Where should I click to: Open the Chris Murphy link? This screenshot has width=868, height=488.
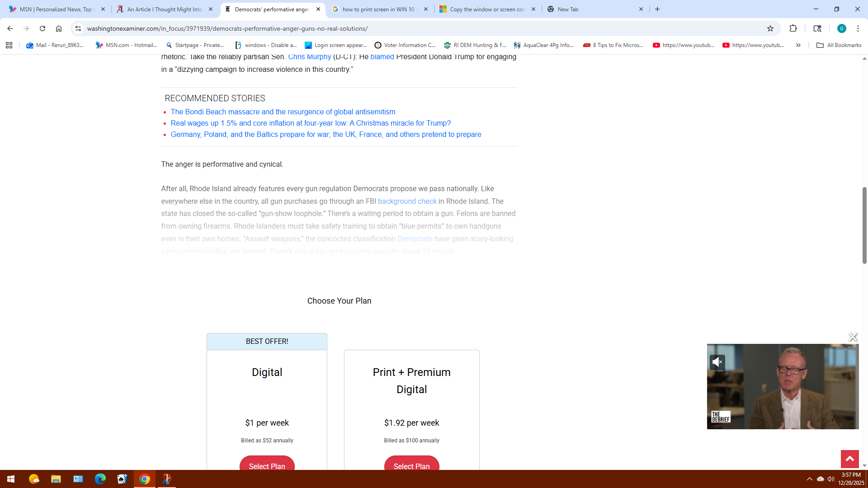pos(309,57)
